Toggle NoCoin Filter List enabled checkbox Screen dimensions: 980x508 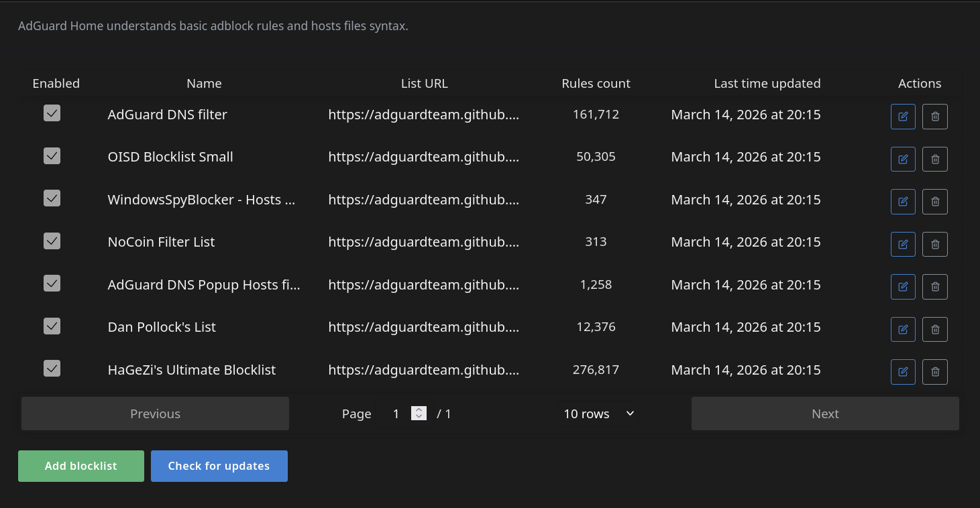[x=52, y=240]
